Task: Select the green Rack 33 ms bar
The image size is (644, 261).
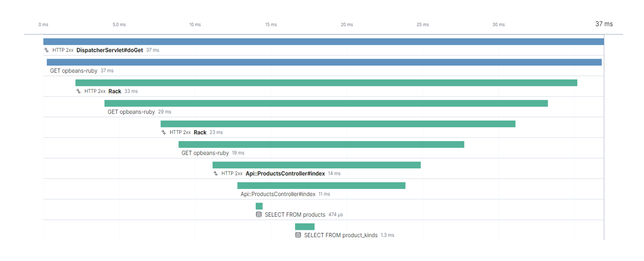Action: tap(326, 83)
